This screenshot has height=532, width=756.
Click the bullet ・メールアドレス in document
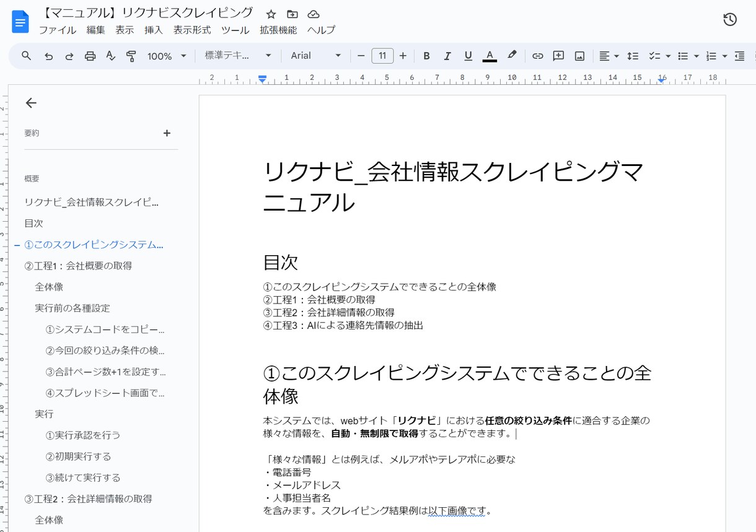[302, 485]
